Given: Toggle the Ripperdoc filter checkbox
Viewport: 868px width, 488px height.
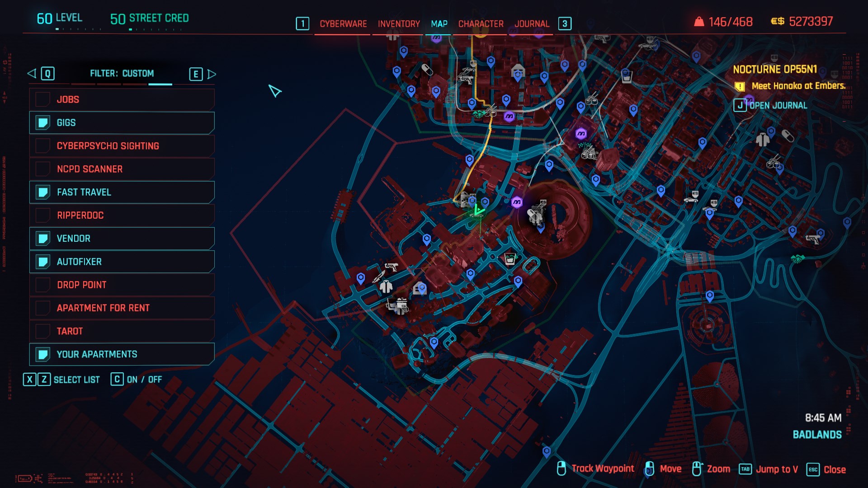Looking at the screenshot, I should (43, 216).
